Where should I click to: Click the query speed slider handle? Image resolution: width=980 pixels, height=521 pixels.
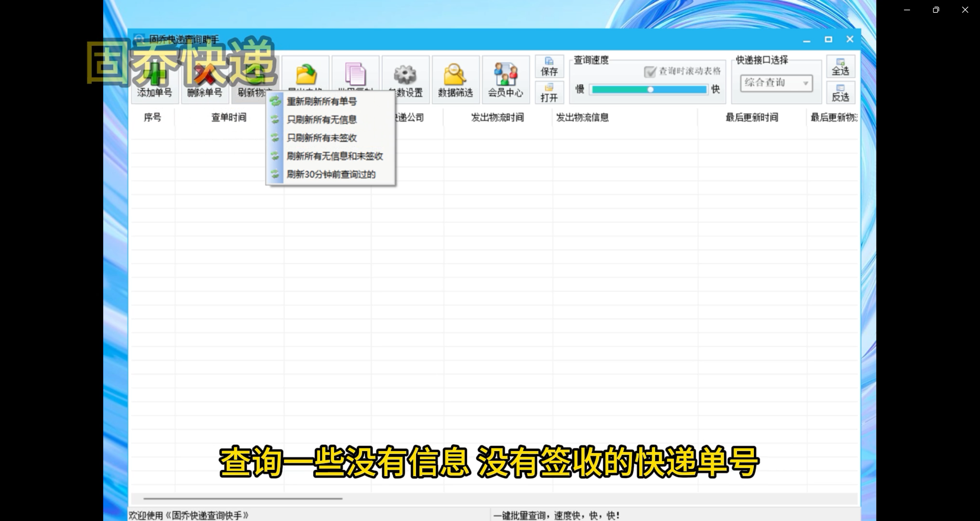[650, 89]
